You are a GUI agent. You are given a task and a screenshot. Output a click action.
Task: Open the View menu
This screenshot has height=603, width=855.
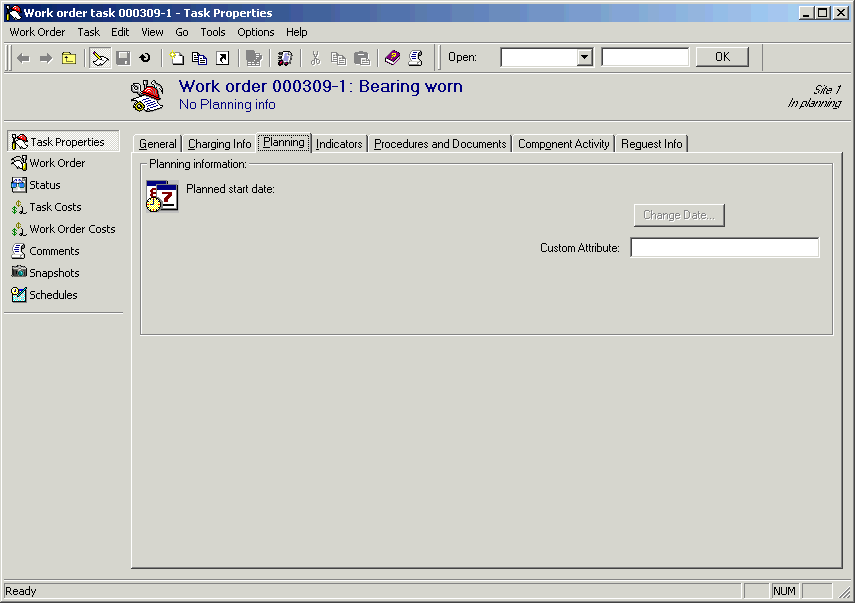click(152, 32)
